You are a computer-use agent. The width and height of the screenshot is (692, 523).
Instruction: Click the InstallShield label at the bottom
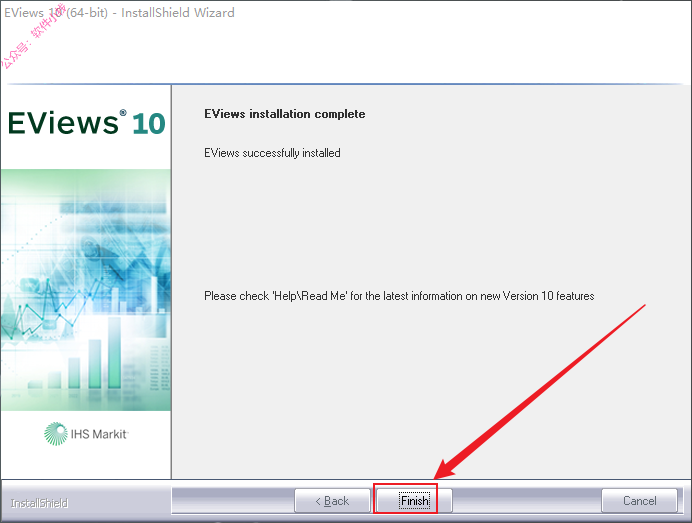39,503
